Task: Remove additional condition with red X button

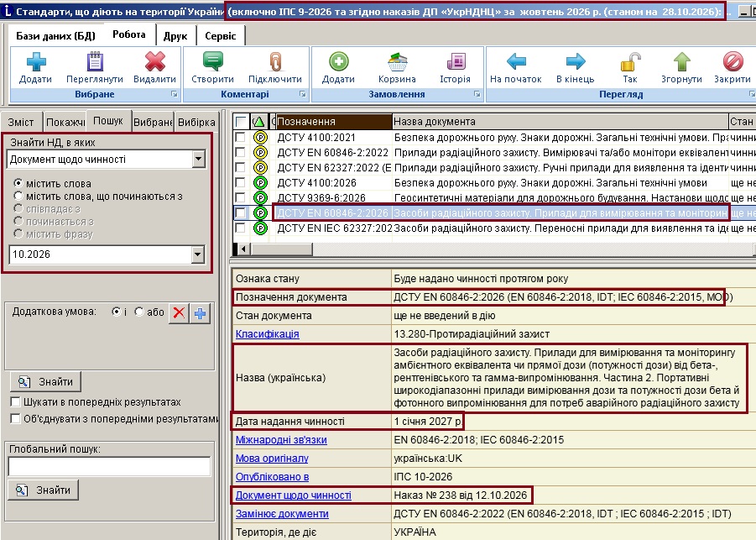Action: coord(179,312)
